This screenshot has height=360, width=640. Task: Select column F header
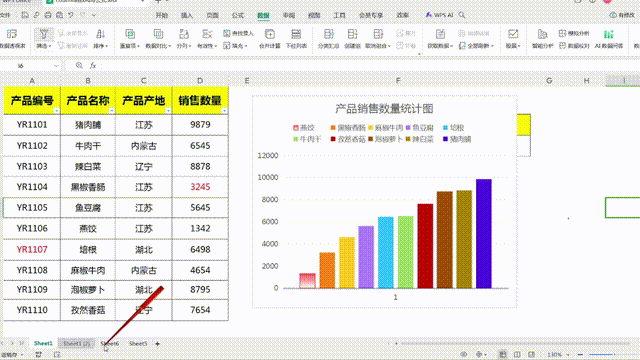[398, 81]
